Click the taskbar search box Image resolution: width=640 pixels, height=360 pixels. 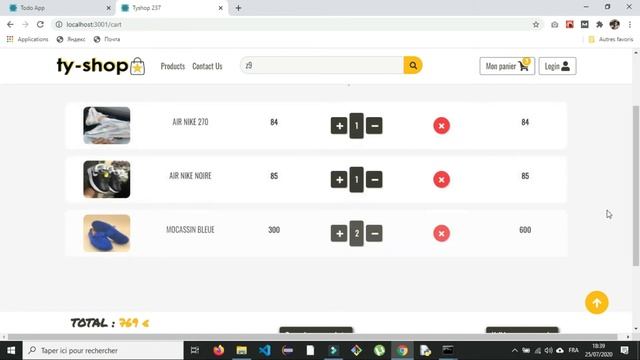[103, 350]
